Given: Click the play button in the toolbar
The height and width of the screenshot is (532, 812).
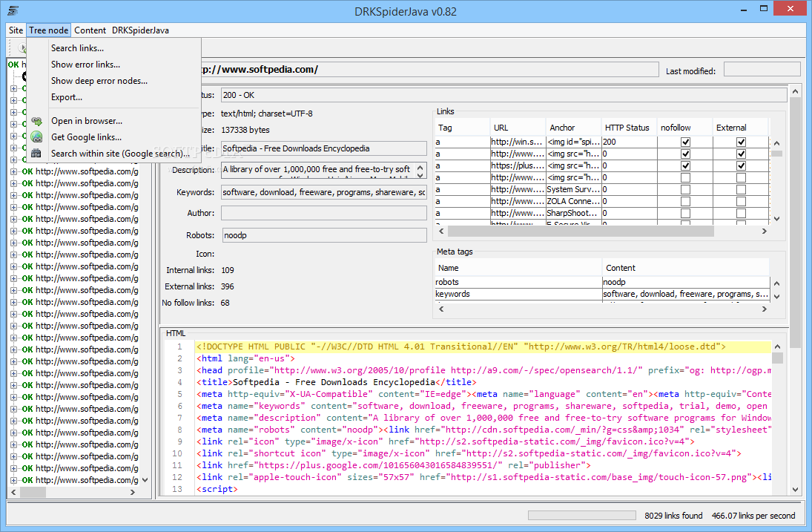Looking at the screenshot, I should 22,47.
